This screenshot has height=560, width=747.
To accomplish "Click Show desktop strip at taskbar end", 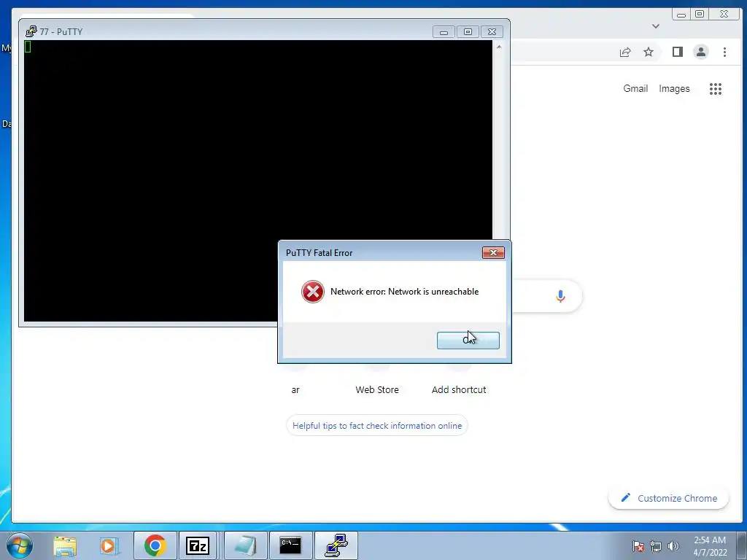I will (x=742, y=545).
